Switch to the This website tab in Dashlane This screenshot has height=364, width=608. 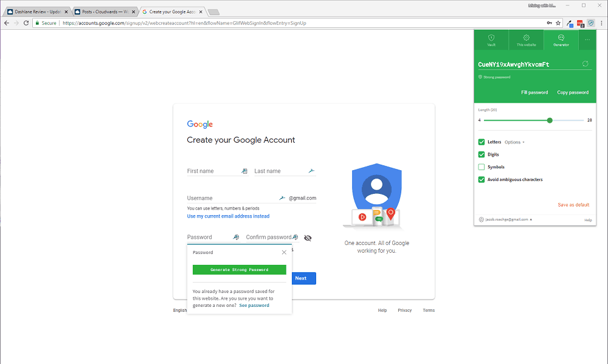click(526, 40)
